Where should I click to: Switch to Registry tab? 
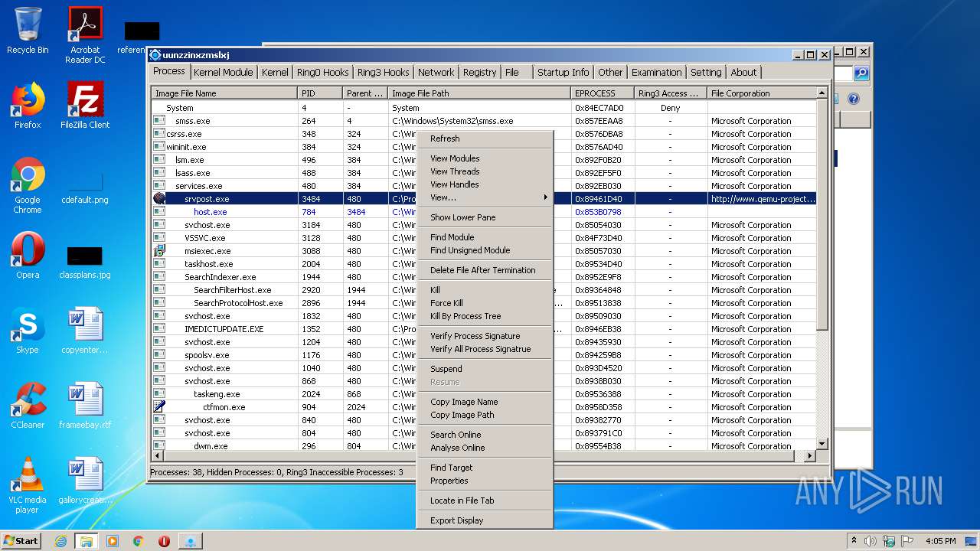coord(479,72)
